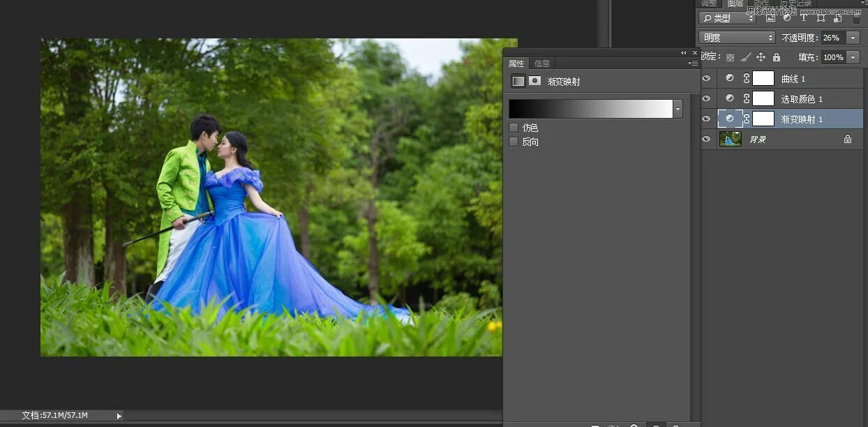Screen dimensions: 868x427
Task: Click the 渐变映射 1 layer mask thumbnail
Action: (763, 119)
